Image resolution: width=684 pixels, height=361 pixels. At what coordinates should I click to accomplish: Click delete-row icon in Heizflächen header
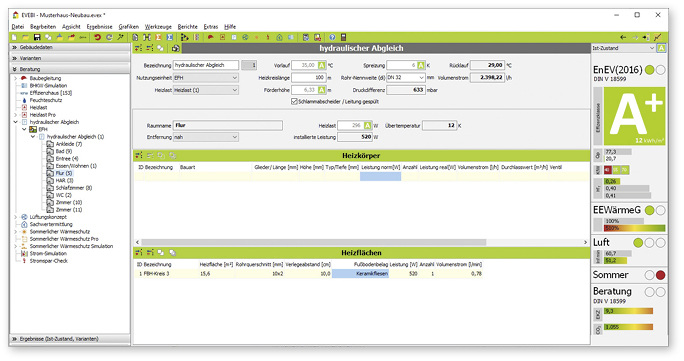(x=149, y=253)
